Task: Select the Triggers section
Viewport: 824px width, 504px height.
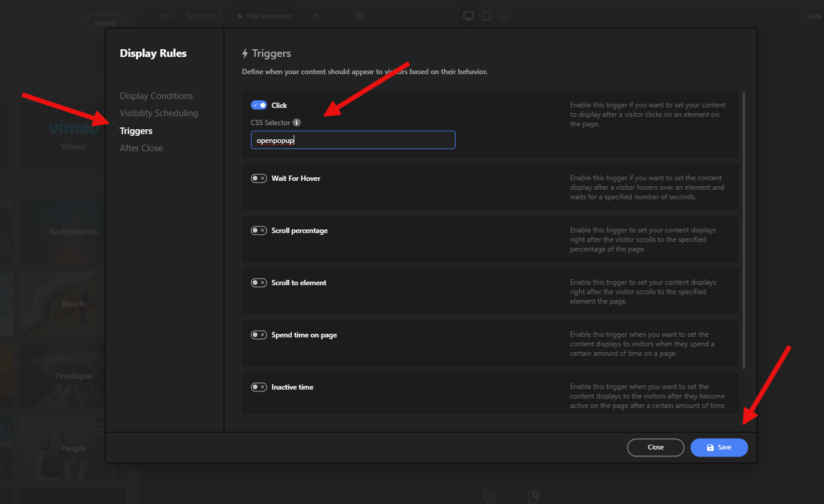Action: (136, 131)
